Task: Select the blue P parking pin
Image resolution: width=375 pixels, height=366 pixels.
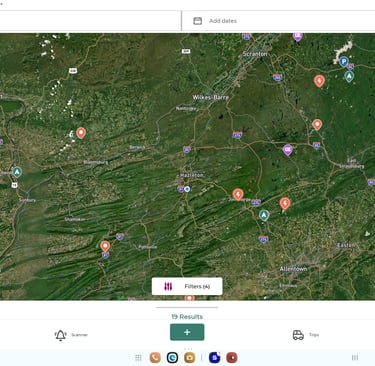Action: pyautogui.click(x=344, y=62)
